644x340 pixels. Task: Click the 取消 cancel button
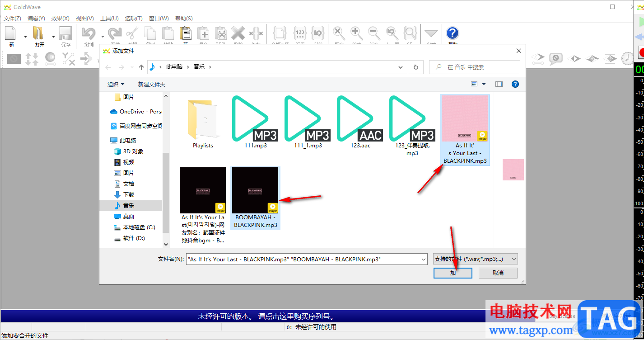498,273
